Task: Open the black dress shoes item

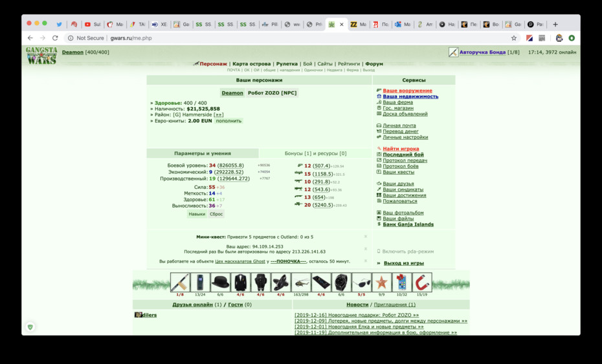Action: [281, 283]
